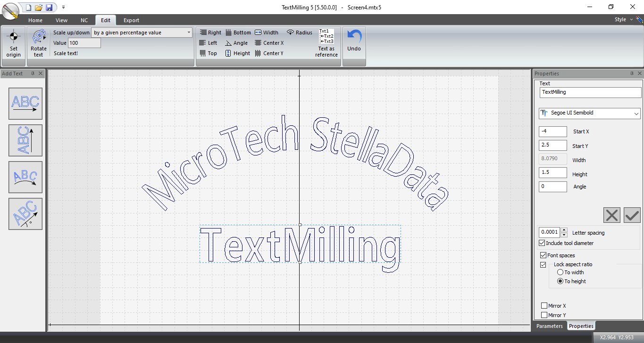Add angled text using the fourth ABC button
The image size is (644, 343).
click(25, 214)
